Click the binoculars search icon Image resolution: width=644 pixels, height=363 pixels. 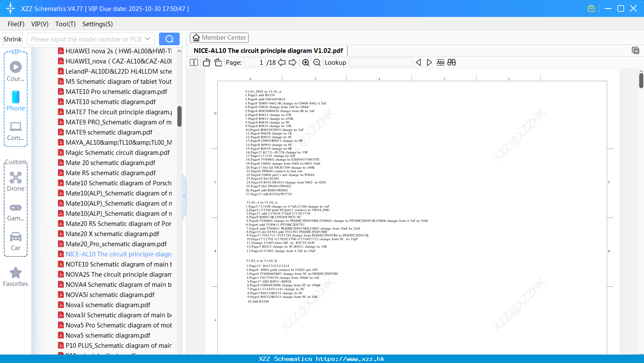point(452,63)
